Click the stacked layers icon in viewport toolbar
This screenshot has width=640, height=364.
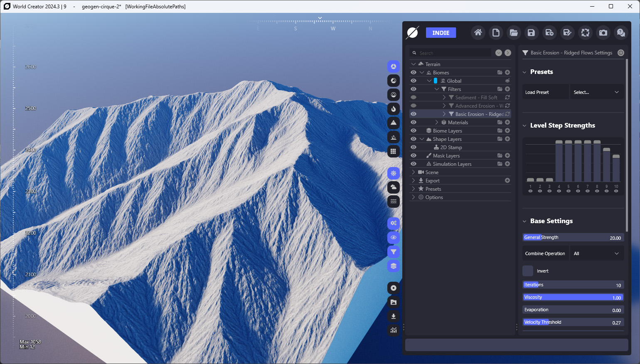point(394,266)
